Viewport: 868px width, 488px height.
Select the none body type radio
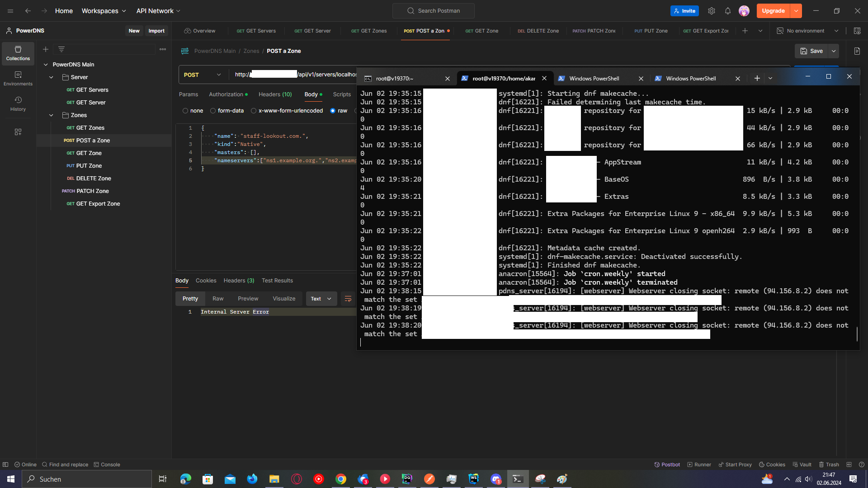185,111
